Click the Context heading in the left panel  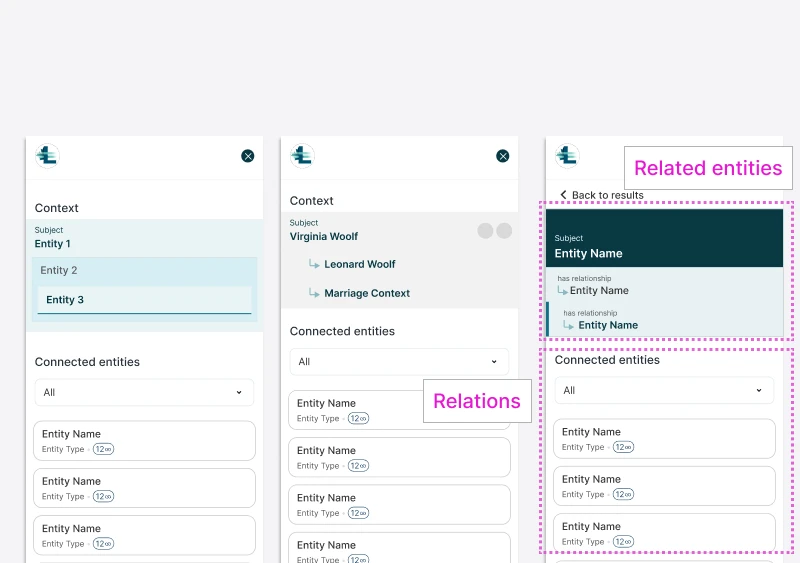57,208
